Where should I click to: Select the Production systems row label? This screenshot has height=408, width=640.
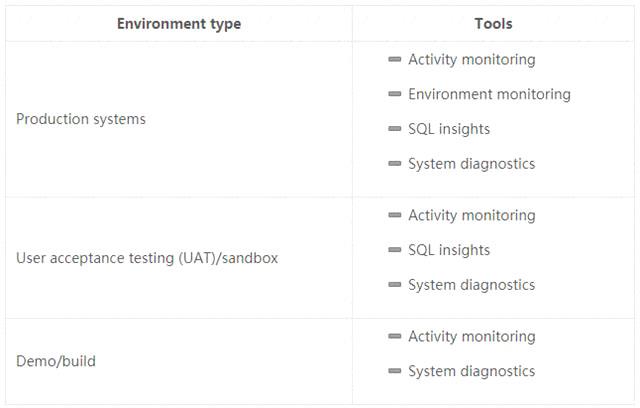tap(81, 119)
